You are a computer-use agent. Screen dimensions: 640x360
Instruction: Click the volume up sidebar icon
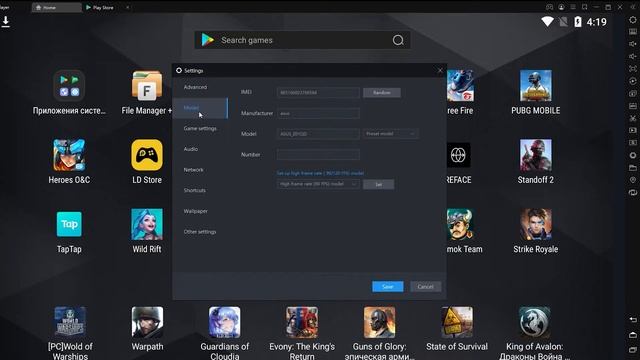click(x=633, y=44)
